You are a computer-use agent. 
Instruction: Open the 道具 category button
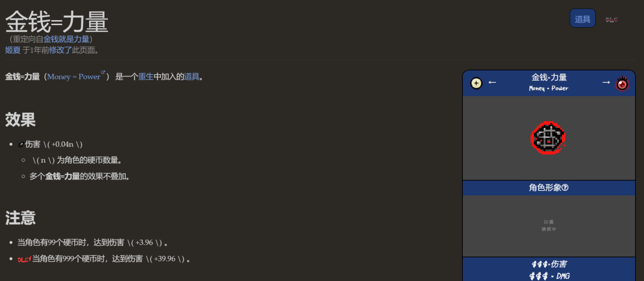pos(583,19)
